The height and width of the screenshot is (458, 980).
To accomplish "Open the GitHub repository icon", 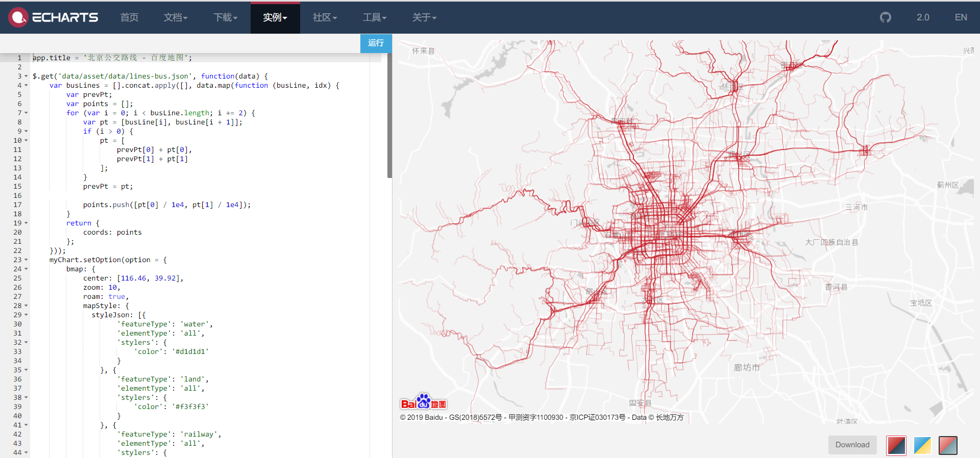I will click(886, 17).
